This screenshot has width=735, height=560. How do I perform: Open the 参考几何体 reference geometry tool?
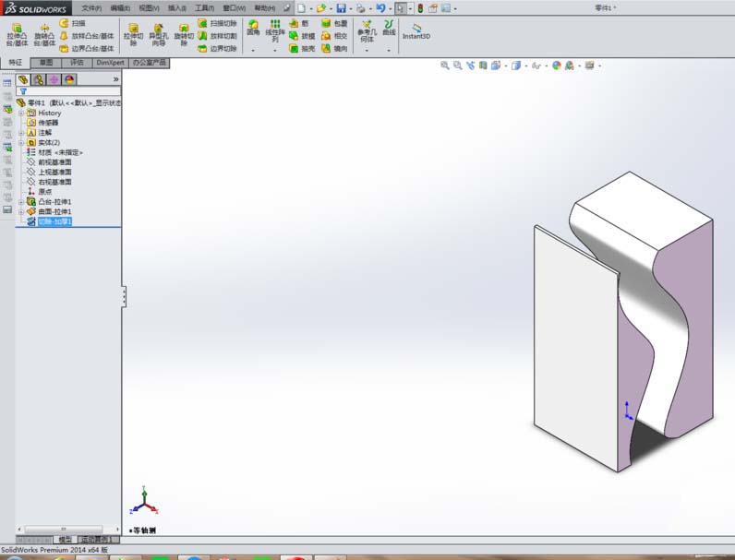367,30
